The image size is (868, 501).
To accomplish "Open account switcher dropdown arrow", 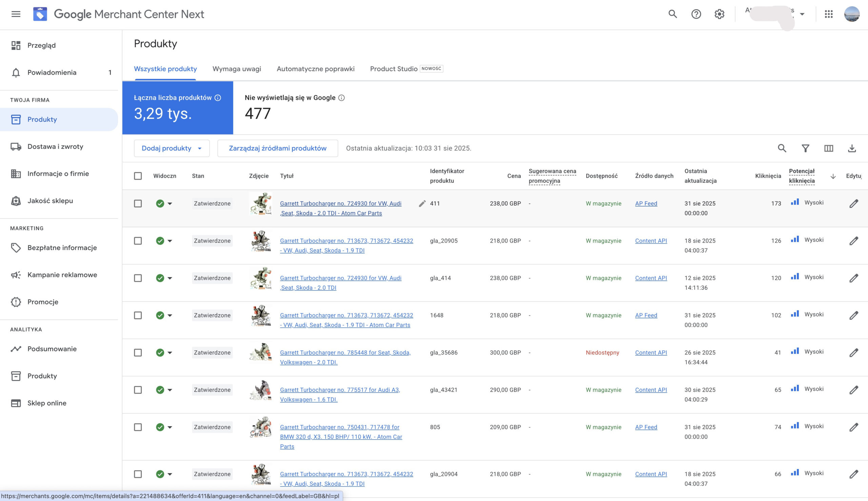I will [802, 14].
